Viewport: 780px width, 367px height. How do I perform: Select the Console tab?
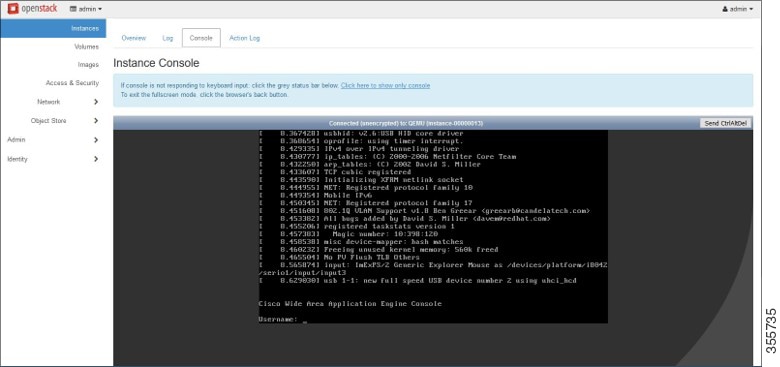[201, 38]
